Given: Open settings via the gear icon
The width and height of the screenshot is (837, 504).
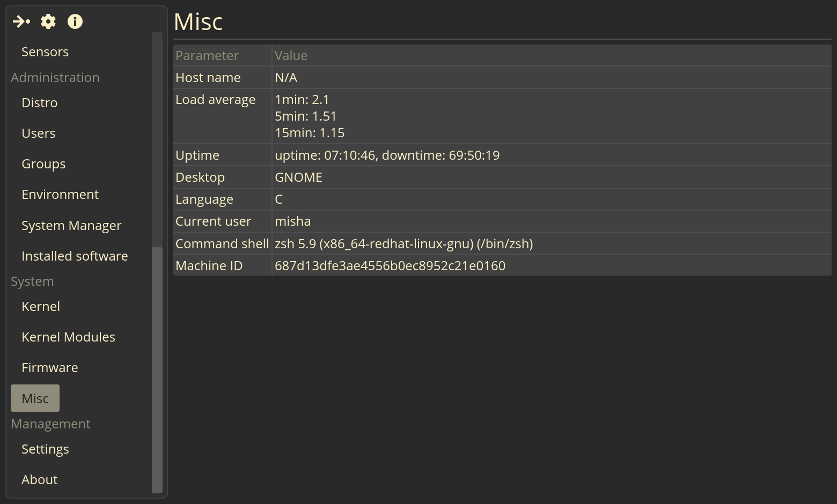Looking at the screenshot, I should pyautogui.click(x=48, y=21).
